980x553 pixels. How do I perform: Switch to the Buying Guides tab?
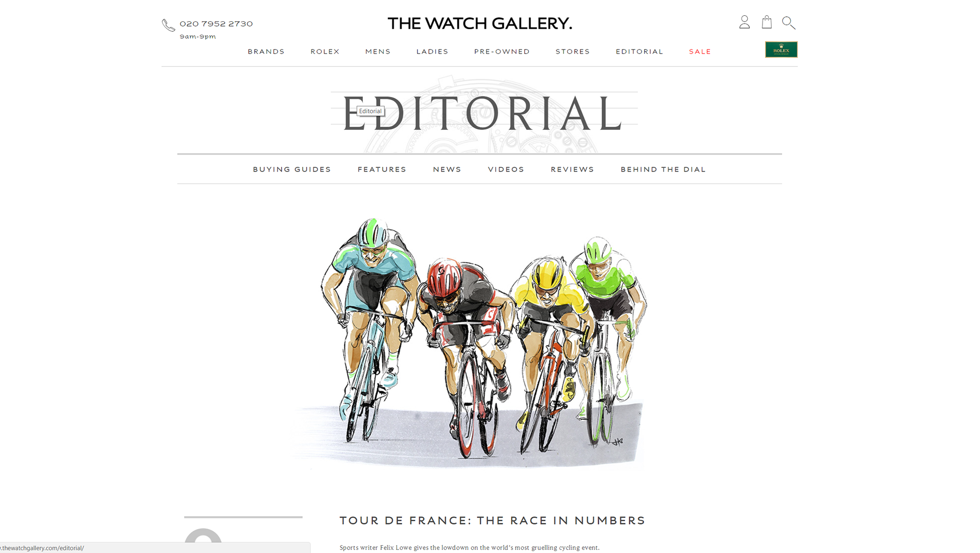click(x=292, y=170)
